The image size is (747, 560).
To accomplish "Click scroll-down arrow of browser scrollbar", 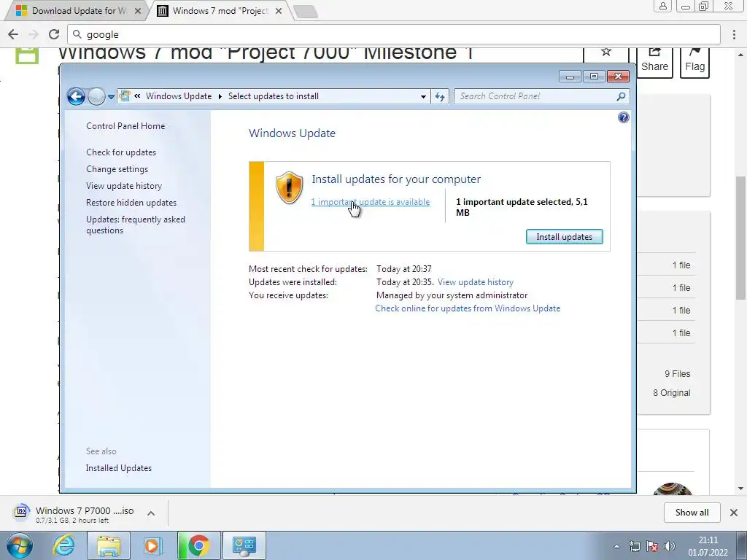I will pyautogui.click(x=740, y=488).
